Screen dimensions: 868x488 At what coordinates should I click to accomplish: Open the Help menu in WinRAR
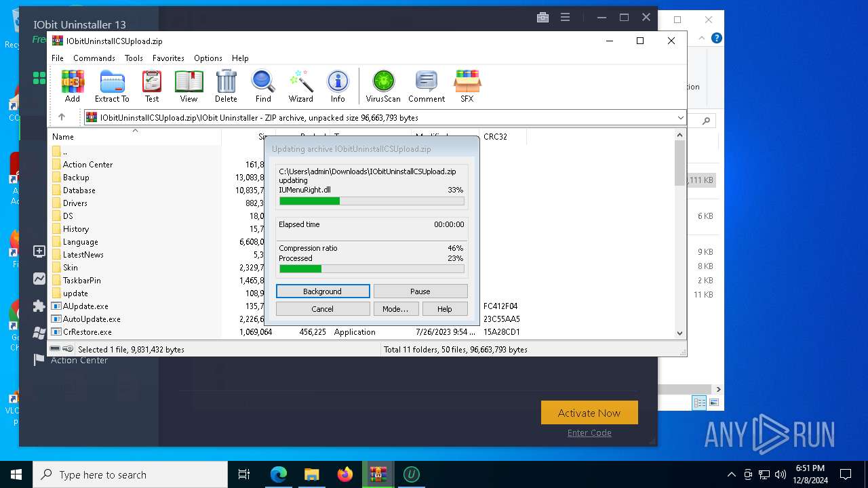click(x=240, y=58)
